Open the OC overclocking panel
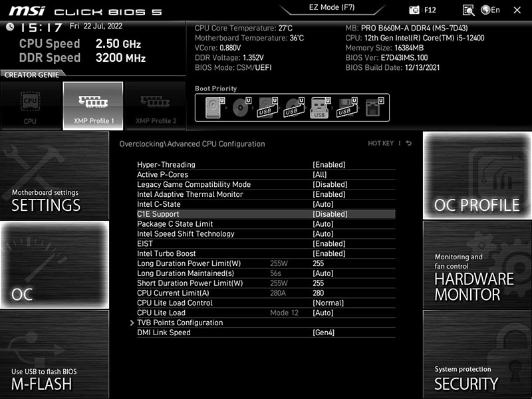The image size is (532, 399). coord(55,265)
